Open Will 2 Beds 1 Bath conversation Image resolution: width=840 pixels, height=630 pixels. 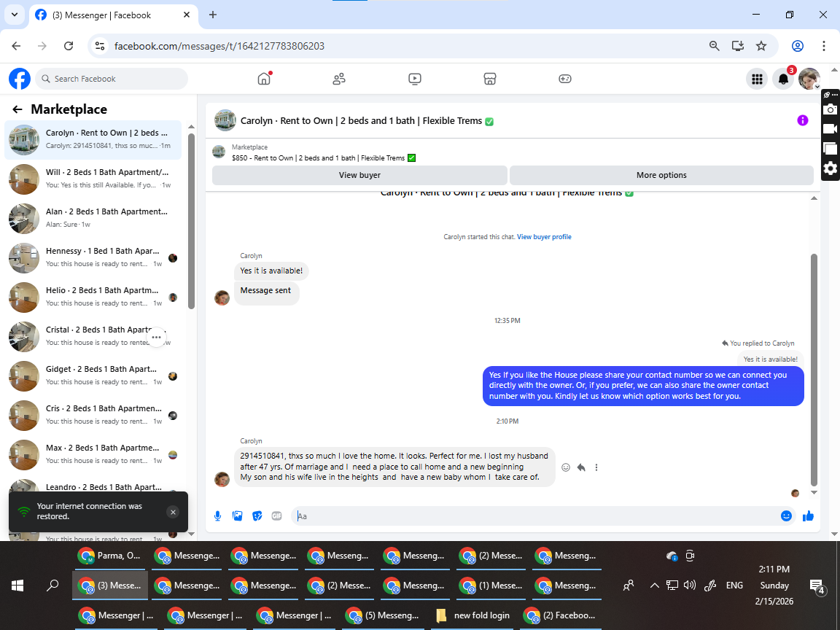click(93, 179)
